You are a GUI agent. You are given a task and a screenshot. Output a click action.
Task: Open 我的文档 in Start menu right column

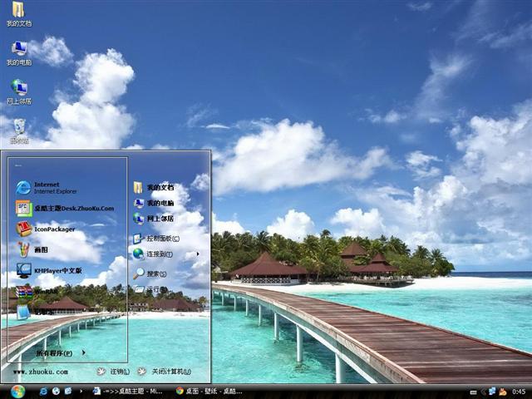159,188
